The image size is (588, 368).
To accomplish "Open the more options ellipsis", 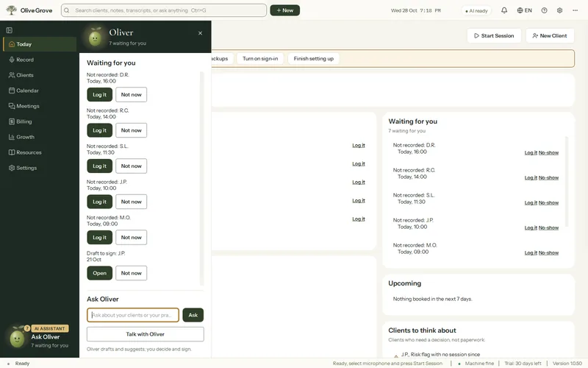I will 575,10.
